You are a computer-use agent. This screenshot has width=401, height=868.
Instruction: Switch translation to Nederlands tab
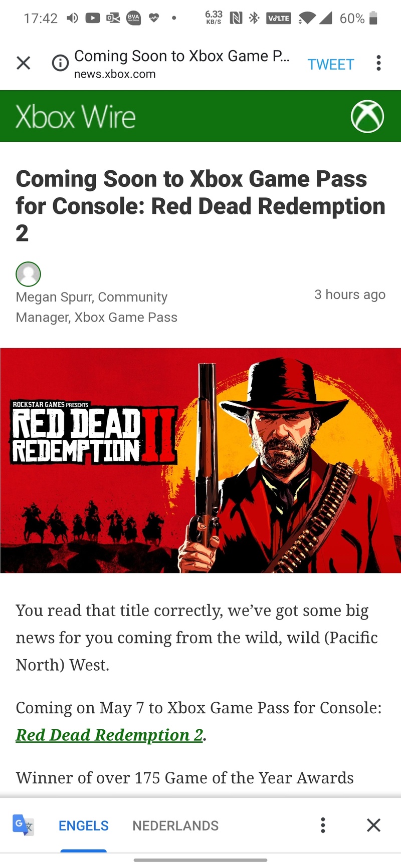click(175, 825)
